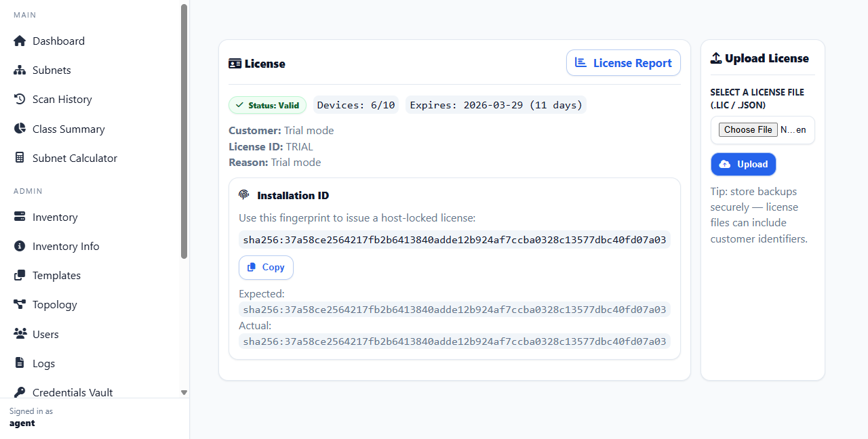Viewport: 868px width, 439px height.
Task: Click the checkmark icon in Status badge
Action: [x=239, y=105]
